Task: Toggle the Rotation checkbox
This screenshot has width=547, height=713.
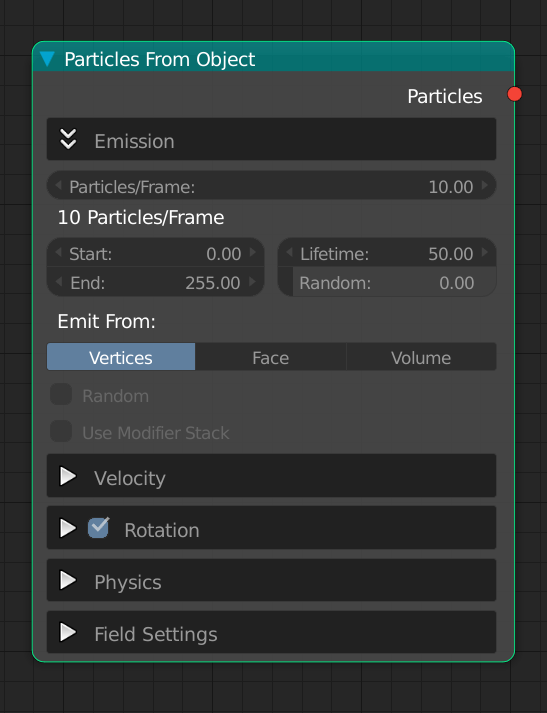Action: pos(98,528)
